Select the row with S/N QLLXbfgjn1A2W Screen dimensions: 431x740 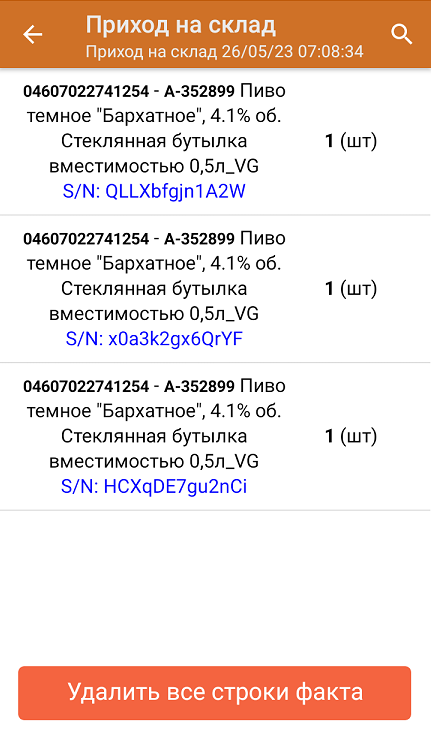tap(215, 142)
